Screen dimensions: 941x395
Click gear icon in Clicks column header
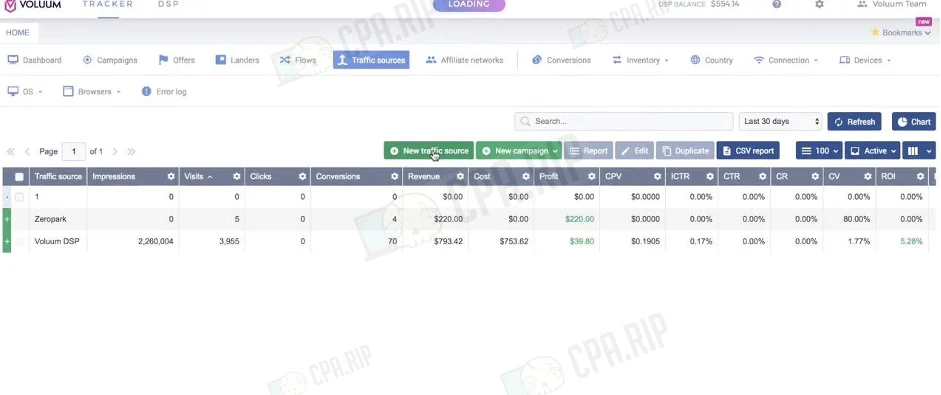coord(302,176)
